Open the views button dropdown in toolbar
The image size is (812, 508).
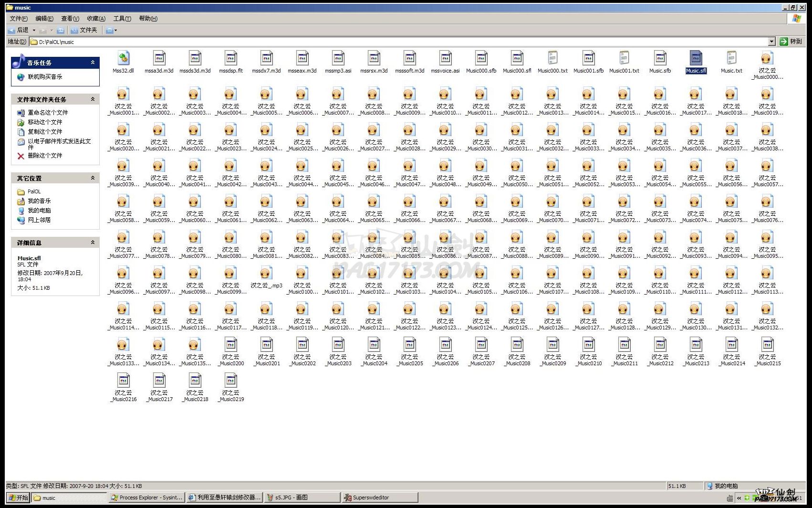tap(115, 30)
